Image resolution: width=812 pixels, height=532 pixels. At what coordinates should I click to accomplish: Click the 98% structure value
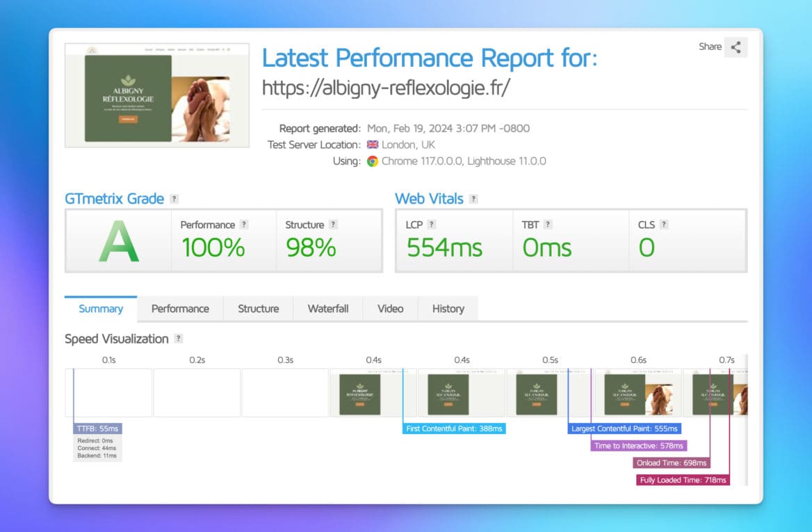(311, 248)
